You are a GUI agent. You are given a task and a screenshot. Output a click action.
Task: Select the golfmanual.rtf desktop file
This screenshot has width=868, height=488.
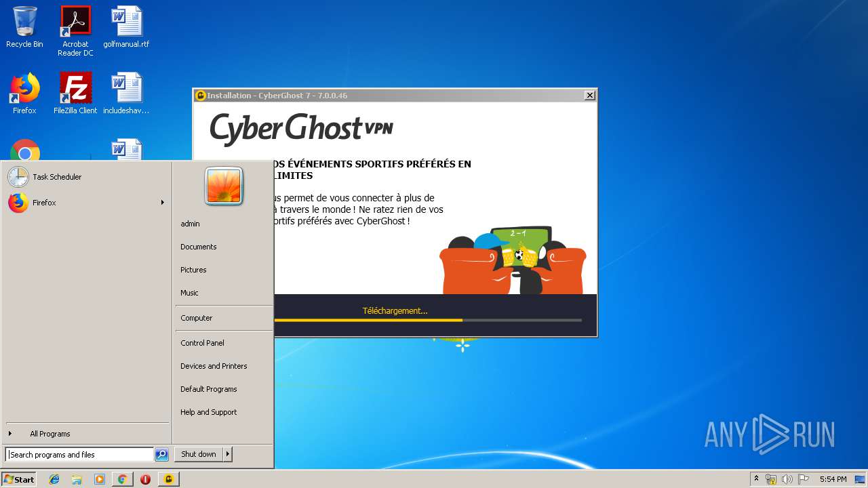[127, 27]
